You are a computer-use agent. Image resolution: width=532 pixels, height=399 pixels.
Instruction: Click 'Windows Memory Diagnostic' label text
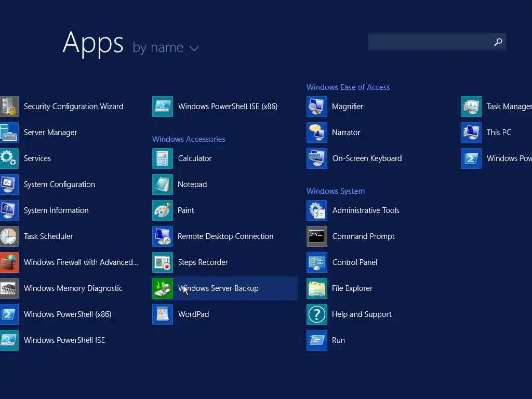click(x=73, y=288)
